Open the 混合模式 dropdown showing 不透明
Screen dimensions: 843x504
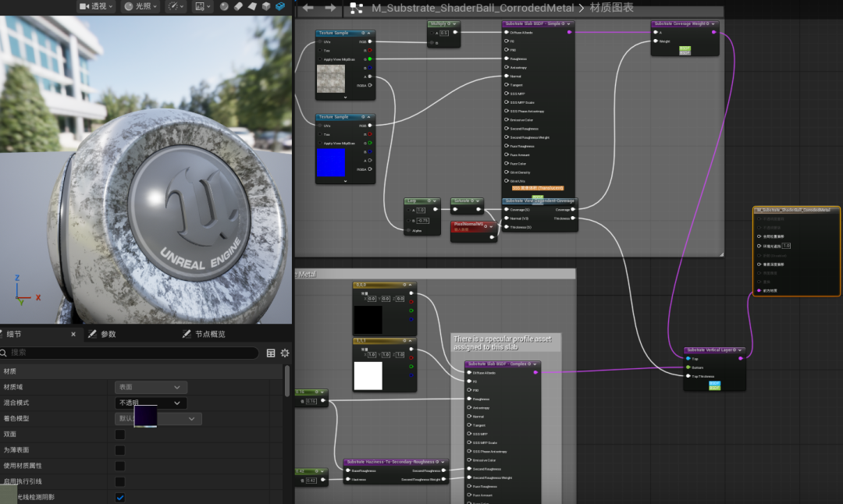(x=151, y=403)
